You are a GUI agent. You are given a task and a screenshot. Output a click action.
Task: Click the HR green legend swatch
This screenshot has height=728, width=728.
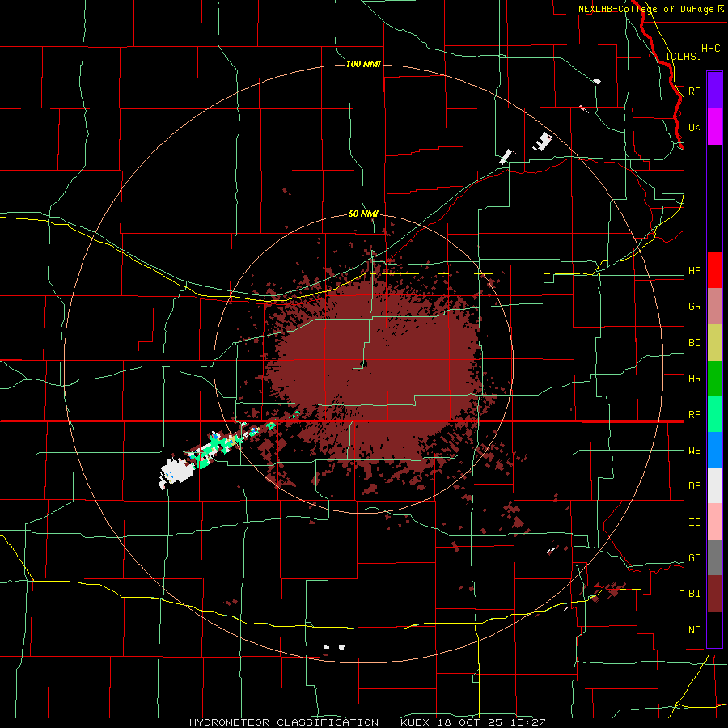[714, 379]
